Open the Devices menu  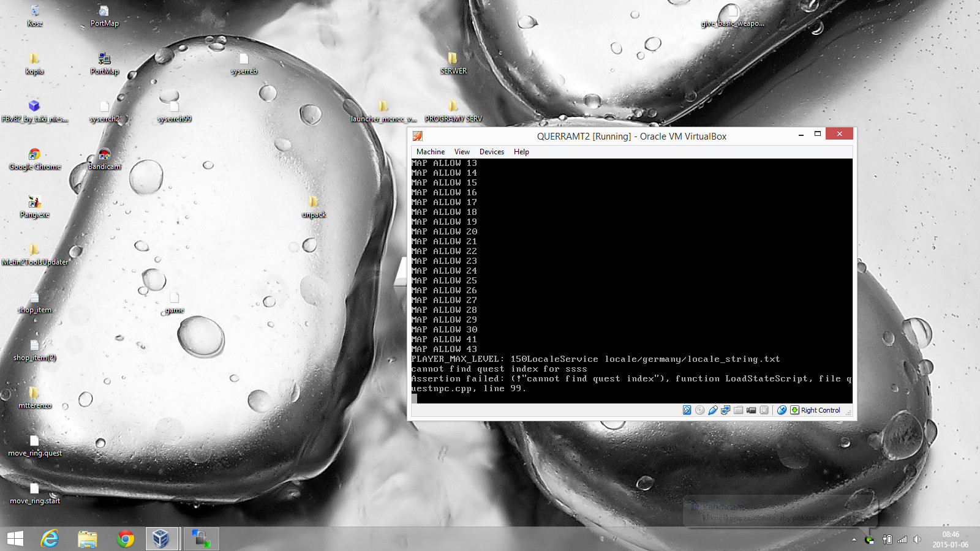click(x=492, y=152)
